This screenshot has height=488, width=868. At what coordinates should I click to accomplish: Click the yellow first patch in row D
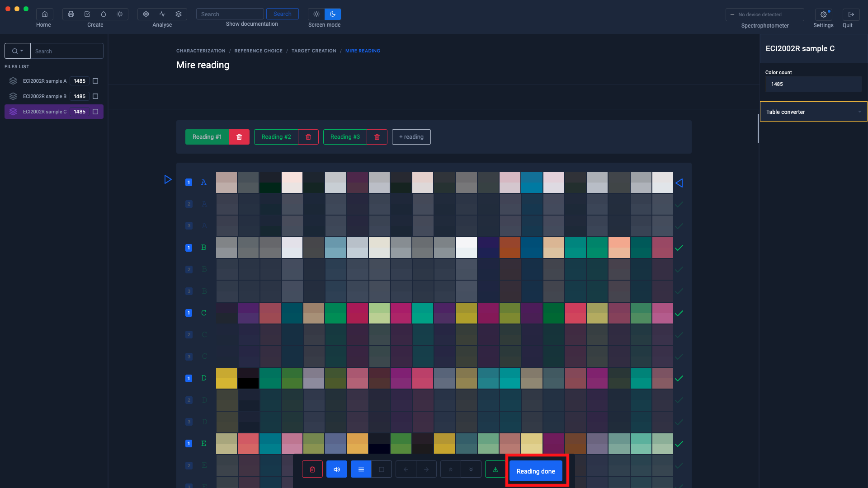[226, 378]
